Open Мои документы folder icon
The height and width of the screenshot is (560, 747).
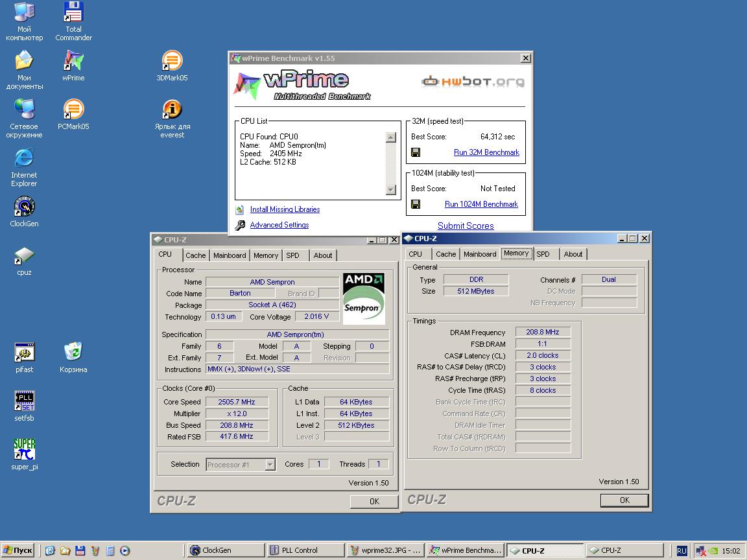(x=24, y=70)
